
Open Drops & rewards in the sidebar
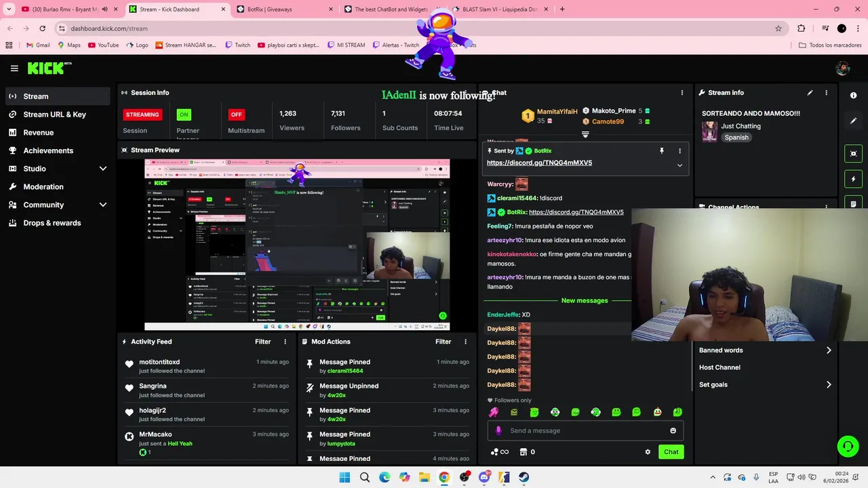(x=58, y=223)
